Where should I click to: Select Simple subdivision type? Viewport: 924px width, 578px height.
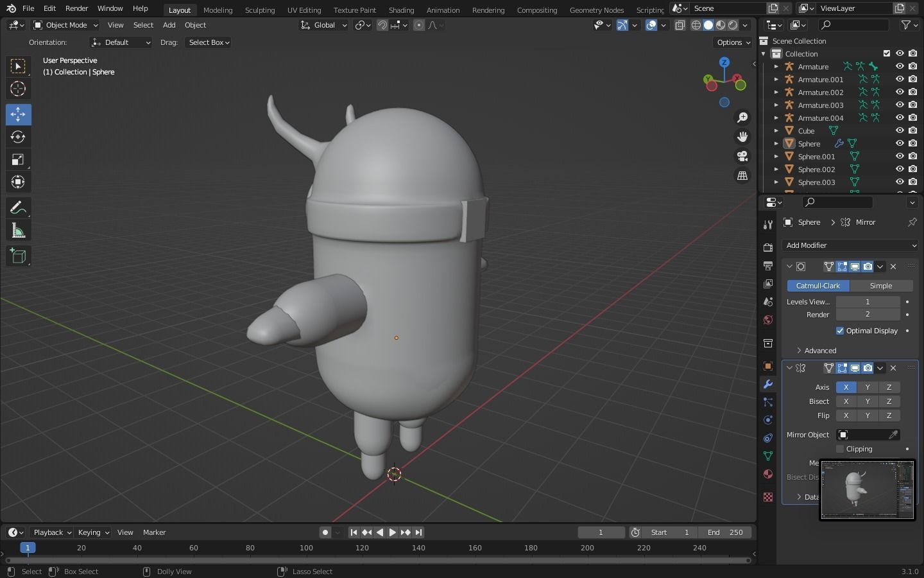point(881,286)
